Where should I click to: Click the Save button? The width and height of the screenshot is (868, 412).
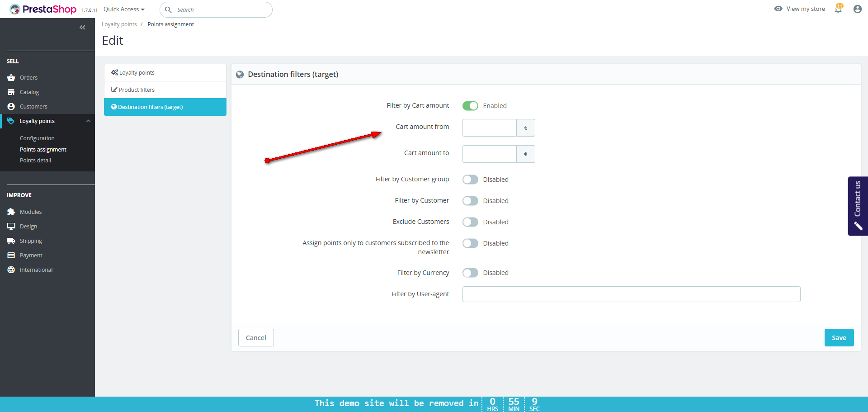tap(839, 338)
